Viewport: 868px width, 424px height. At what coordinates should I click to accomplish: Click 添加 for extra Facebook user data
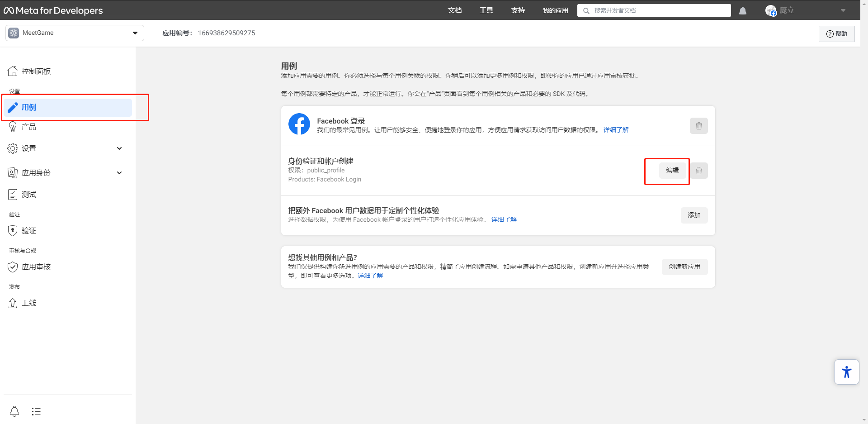694,215
